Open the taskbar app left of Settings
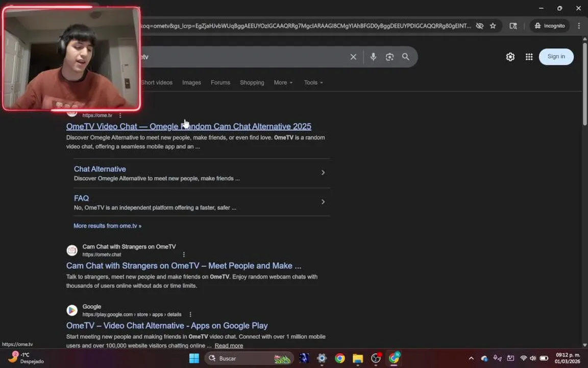This screenshot has height=368, width=588. pos(304,358)
